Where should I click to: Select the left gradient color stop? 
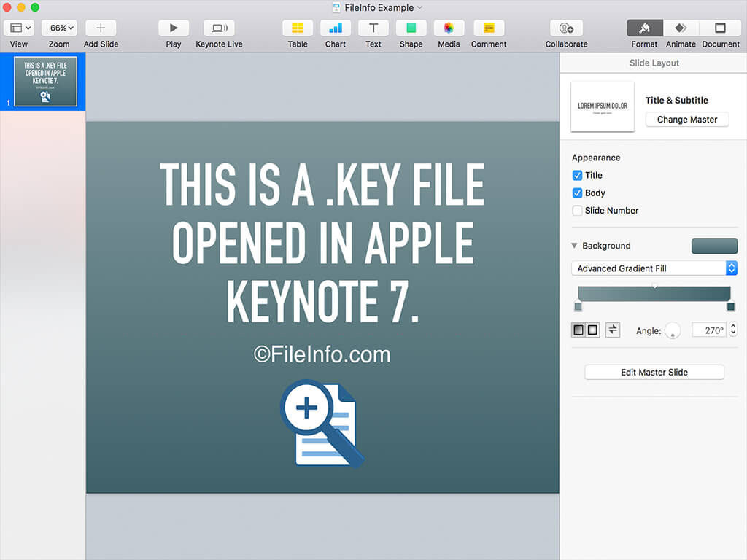[x=578, y=307]
